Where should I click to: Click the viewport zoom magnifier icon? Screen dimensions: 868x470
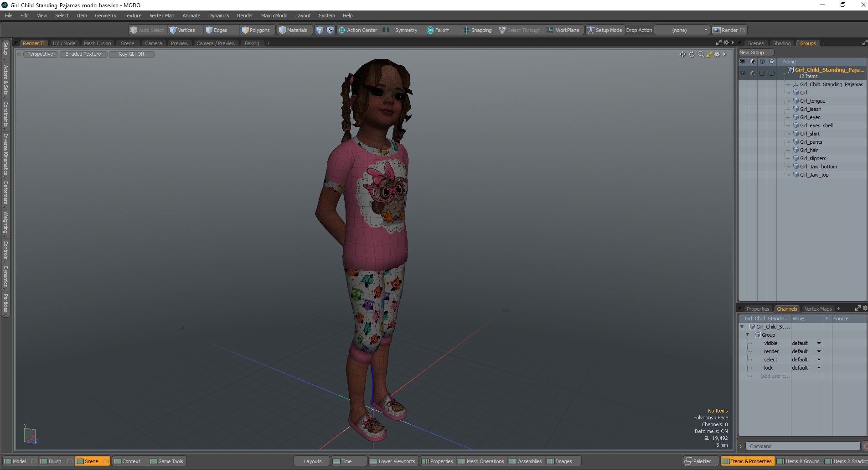click(x=701, y=54)
